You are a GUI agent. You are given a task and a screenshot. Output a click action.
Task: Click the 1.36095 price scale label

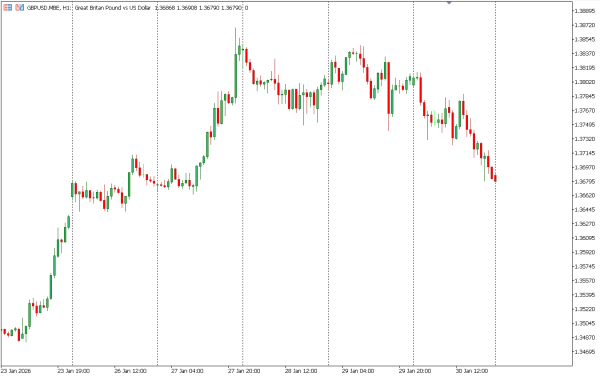[585, 238]
